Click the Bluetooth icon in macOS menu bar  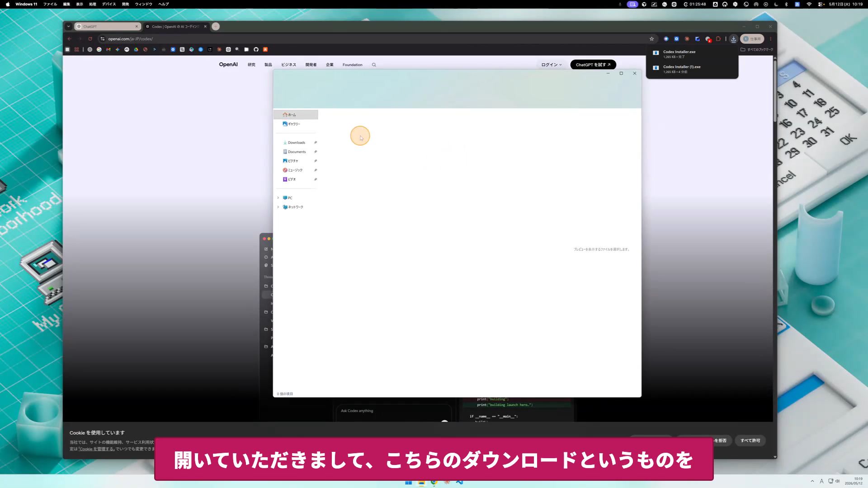click(x=786, y=4)
